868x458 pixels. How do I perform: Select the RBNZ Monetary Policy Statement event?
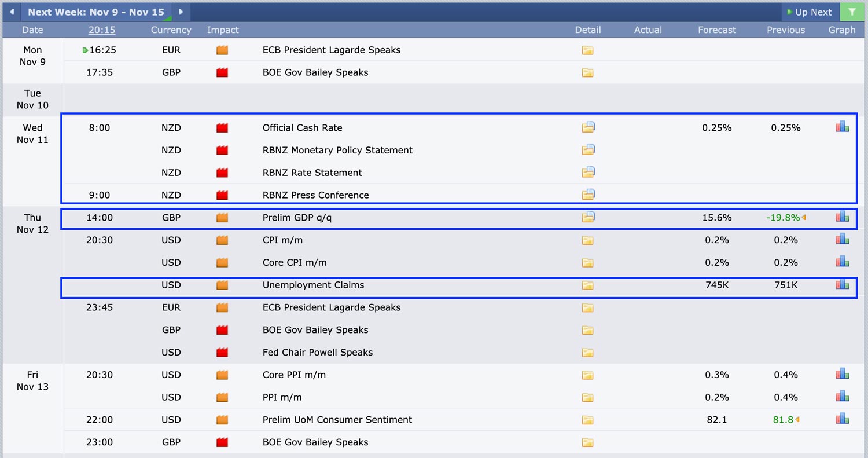337,150
